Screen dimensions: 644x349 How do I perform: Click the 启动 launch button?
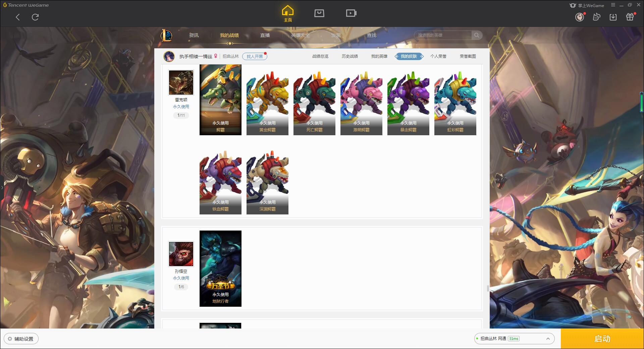click(x=602, y=339)
